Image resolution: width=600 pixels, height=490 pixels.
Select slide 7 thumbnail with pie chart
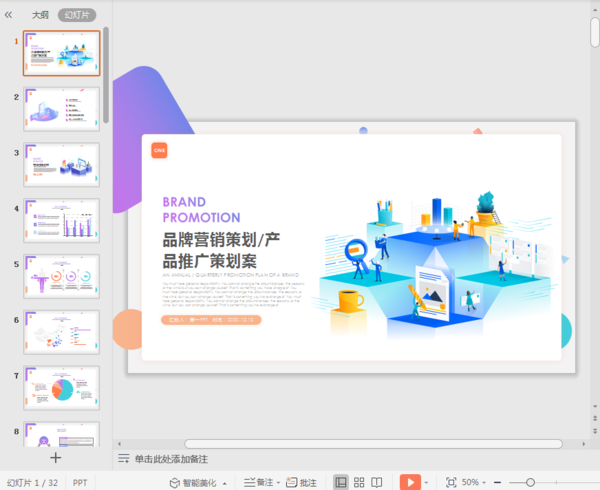coord(62,388)
